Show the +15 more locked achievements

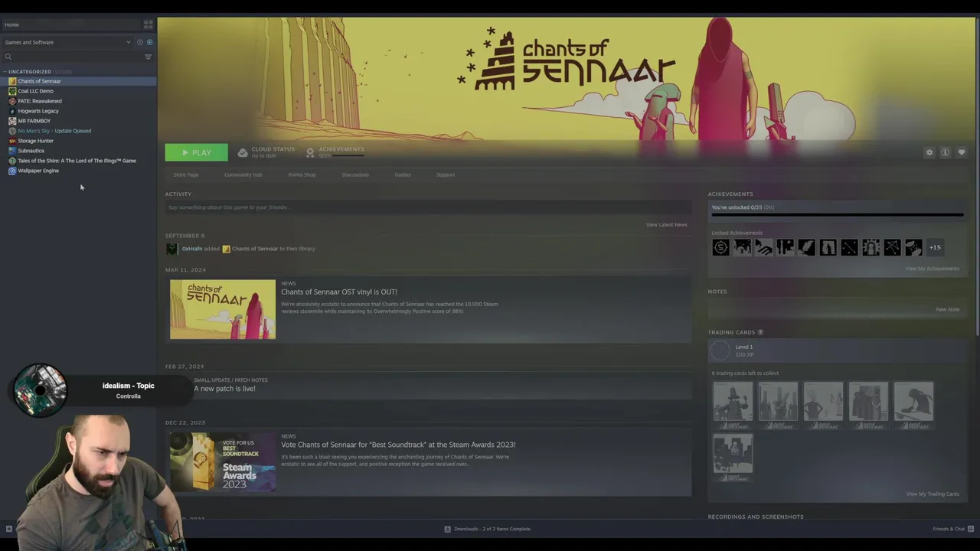pyautogui.click(x=935, y=247)
